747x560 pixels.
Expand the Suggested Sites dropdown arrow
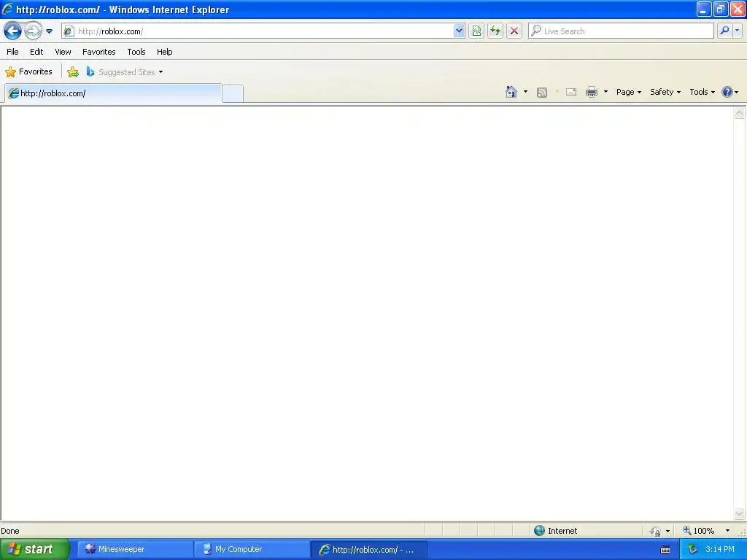click(x=160, y=72)
